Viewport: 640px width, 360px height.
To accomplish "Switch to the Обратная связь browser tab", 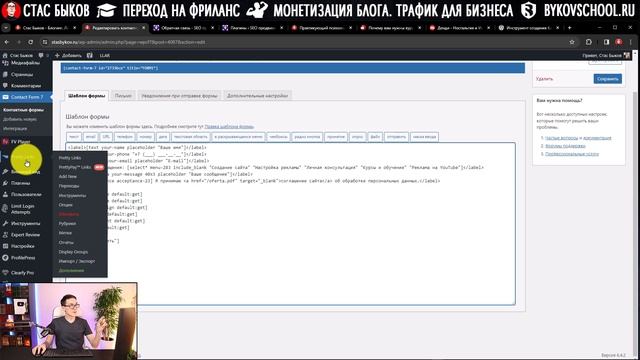I will tap(184, 28).
